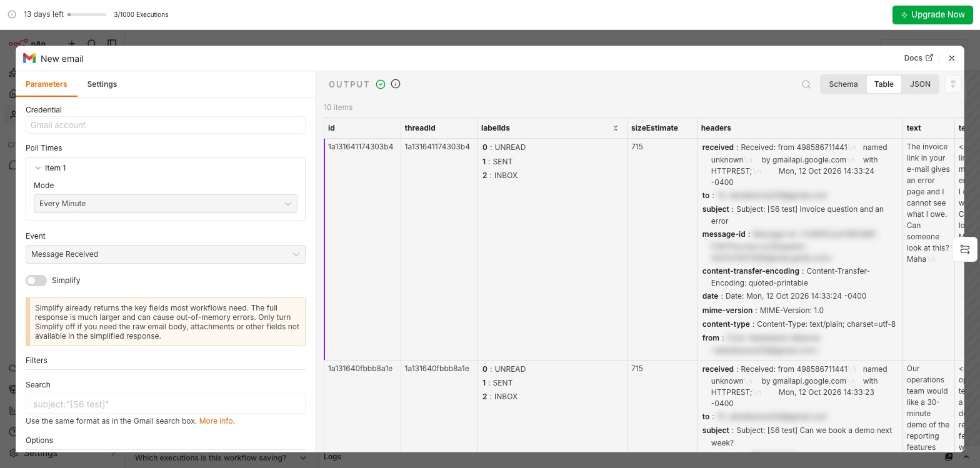Select the Table output view

[x=884, y=84]
